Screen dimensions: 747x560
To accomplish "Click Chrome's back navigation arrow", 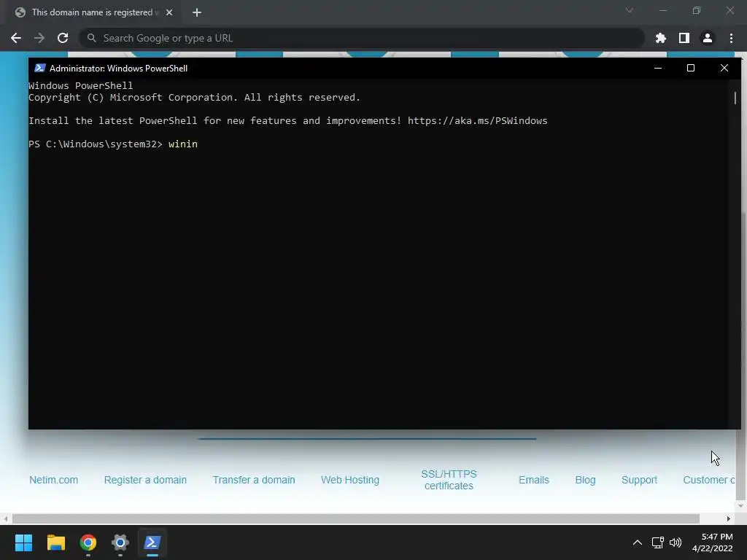I will point(16,38).
